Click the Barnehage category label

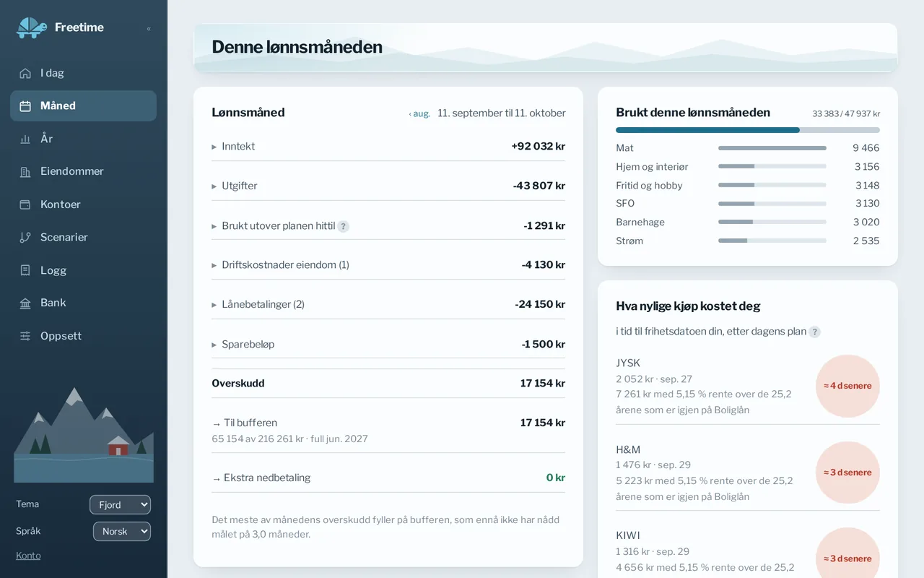coord(640,223)
